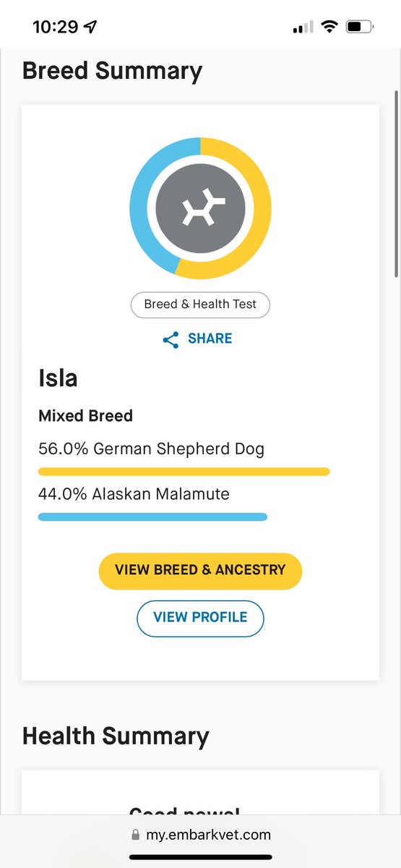Click the 56.0% German Shepherd Dog text
401x868 pixels.
[151, 449]
